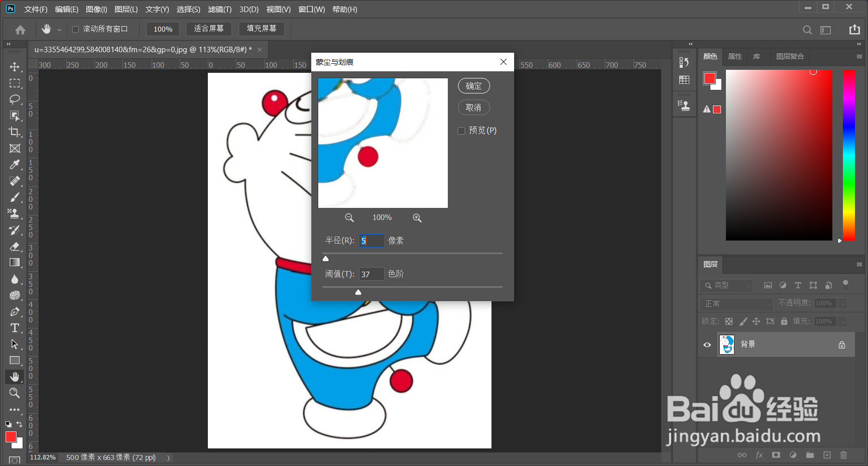This screenshot has width=868, height=466.
Task: Open the blend mode 正常 dropdown
Action: coord(736,303)
